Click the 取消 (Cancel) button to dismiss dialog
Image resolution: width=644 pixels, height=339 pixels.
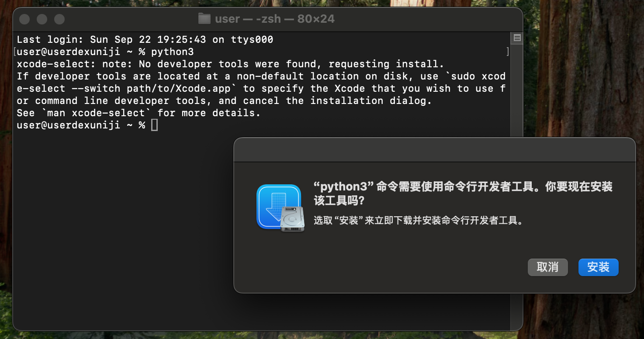point(547,267)
